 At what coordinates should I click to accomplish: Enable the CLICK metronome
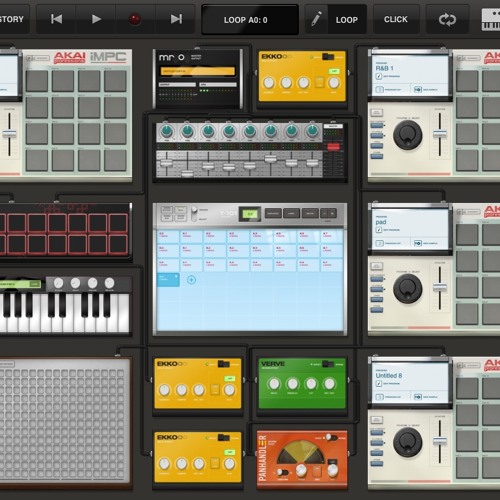tap(396, 19)
